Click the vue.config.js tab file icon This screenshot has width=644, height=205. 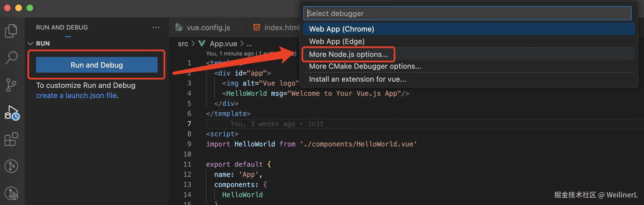(179, 27)
